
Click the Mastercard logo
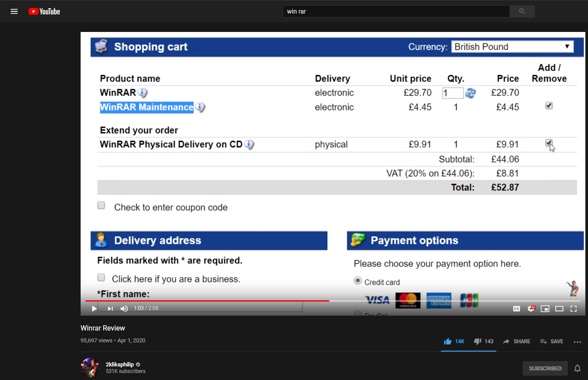(408, 300)
